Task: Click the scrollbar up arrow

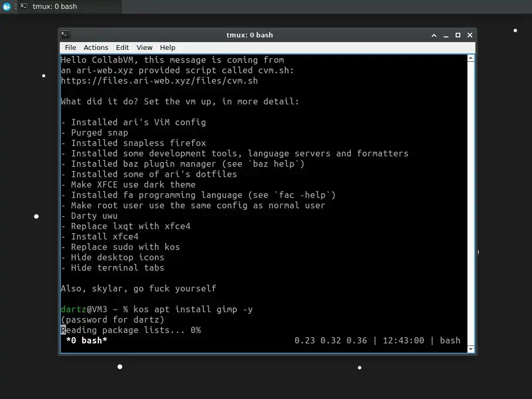Action: click(x=471, y=58)
